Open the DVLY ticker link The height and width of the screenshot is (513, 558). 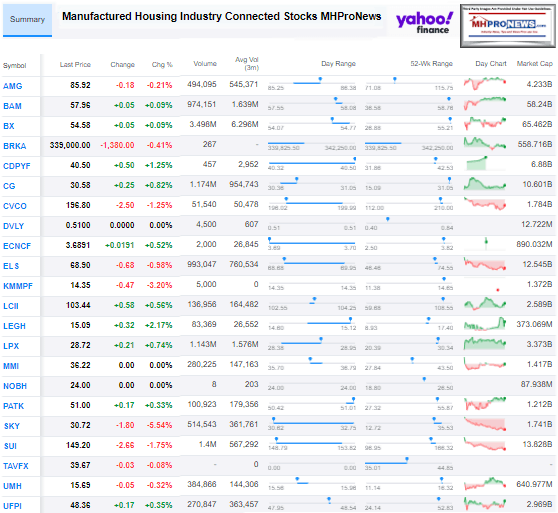[x=14, y=226]
